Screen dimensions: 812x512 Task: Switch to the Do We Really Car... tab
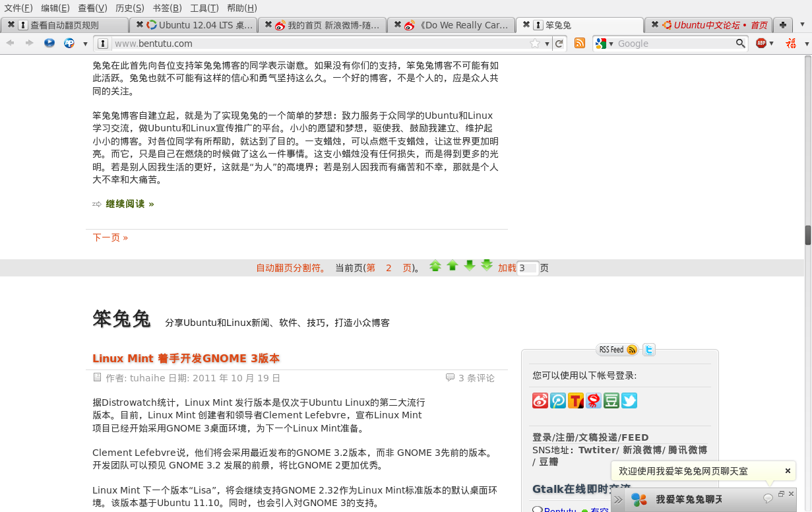(452, 25)
